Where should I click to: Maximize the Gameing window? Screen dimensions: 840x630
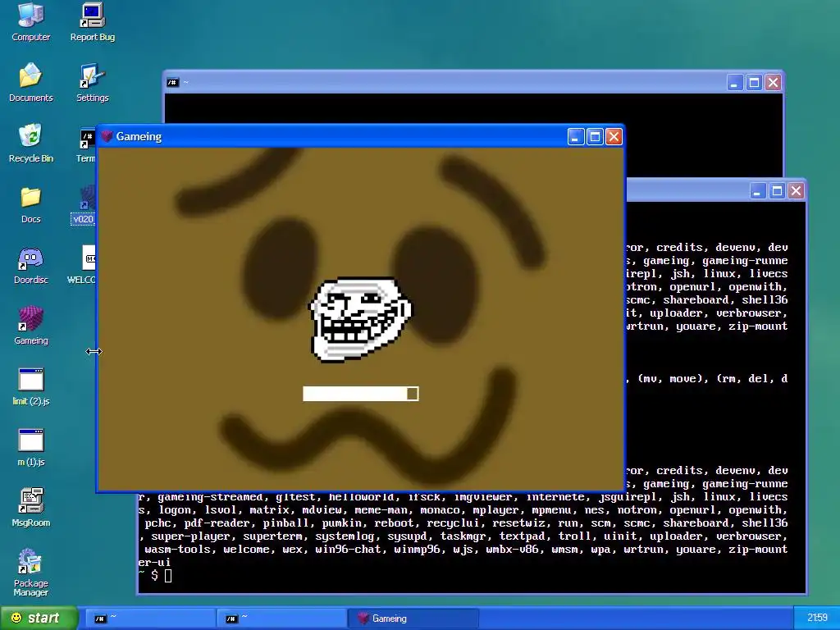pyautogui.click(x=595, y=137)
